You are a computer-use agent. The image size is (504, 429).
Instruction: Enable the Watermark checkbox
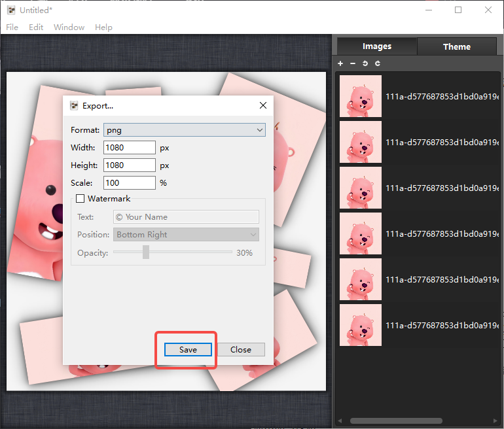pyautogui.click(x=80, y=198)
